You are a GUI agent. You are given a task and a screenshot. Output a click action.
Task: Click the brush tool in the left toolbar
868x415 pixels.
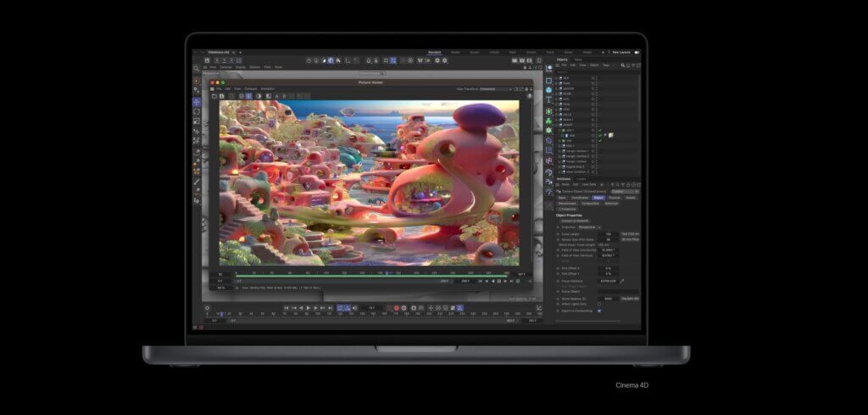coord(197,181)
